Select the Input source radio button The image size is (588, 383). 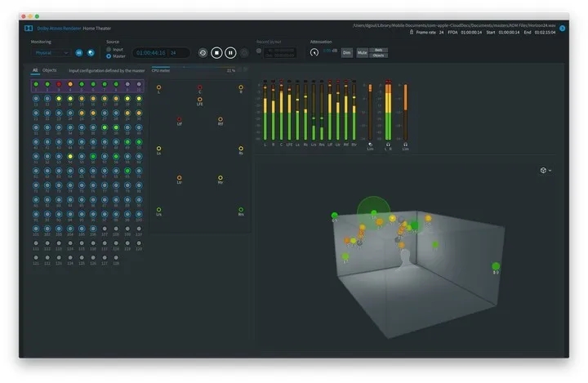click(109, 49)
